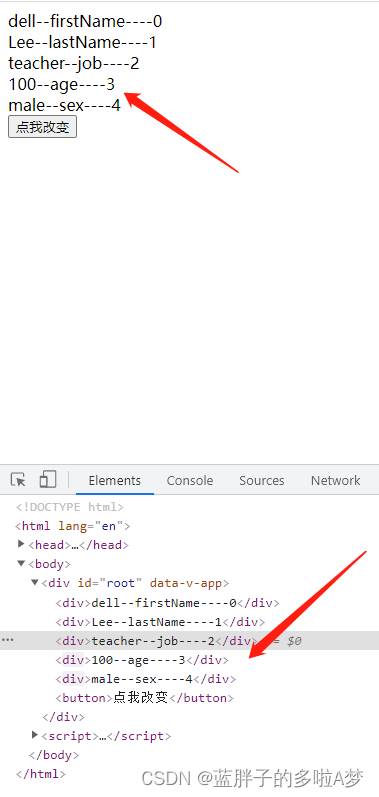Click page text teacher--job----2
This screenshot has width=379, height=797.
[x=74, y=64]
